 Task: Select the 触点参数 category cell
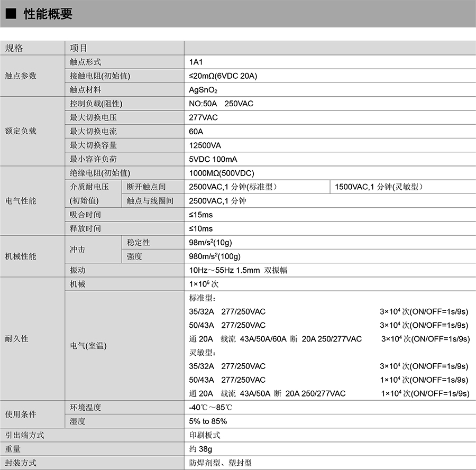pos(21,76)
